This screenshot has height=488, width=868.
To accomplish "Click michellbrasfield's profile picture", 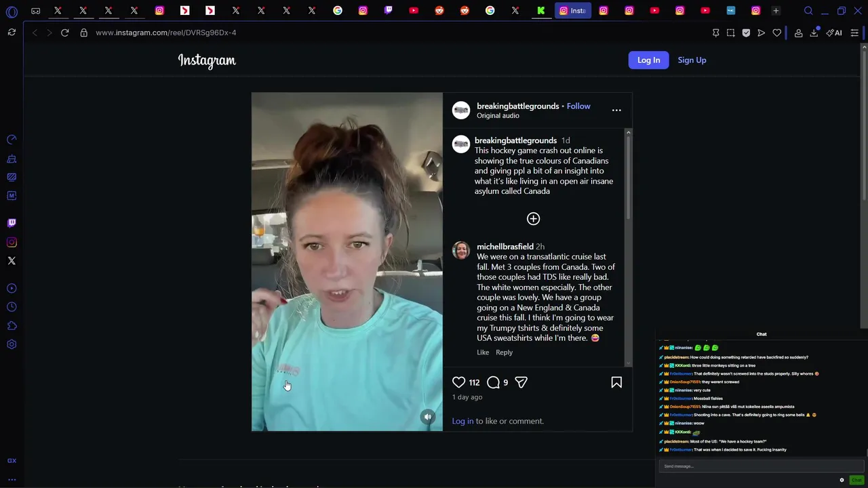I will [461, 250].
